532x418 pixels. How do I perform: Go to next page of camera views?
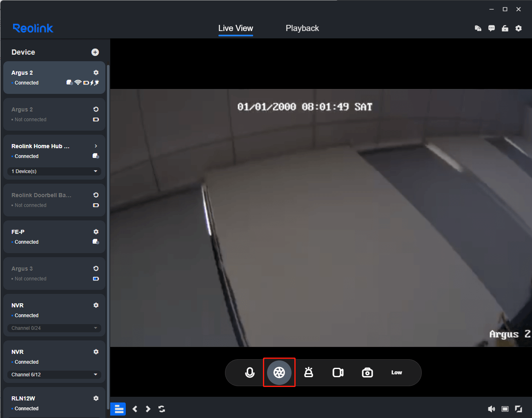(148, 409)
